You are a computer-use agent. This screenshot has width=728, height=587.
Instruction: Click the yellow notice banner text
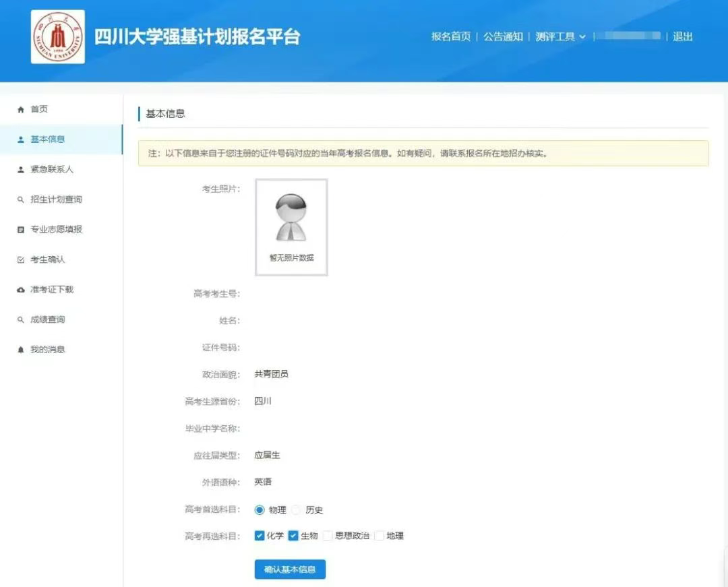[348, 154]
